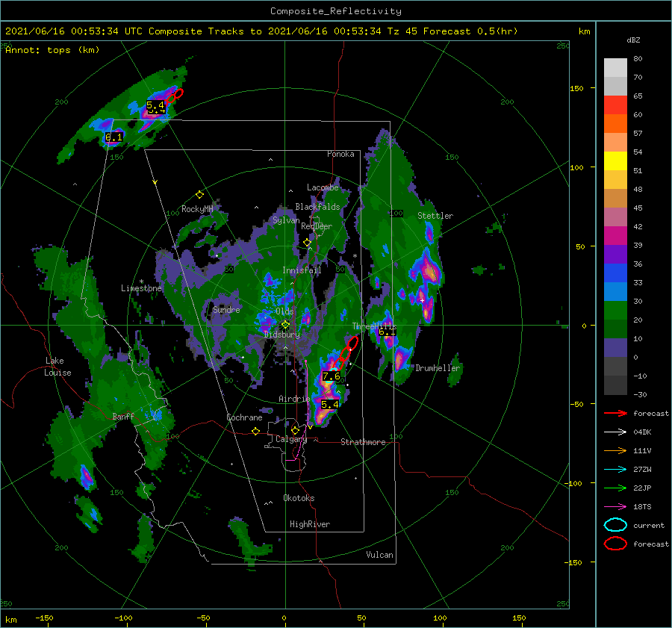Click the yellow diamond marker below Cochrane
The width and height of the screenshot is (672, 628).
coord(255,431)
